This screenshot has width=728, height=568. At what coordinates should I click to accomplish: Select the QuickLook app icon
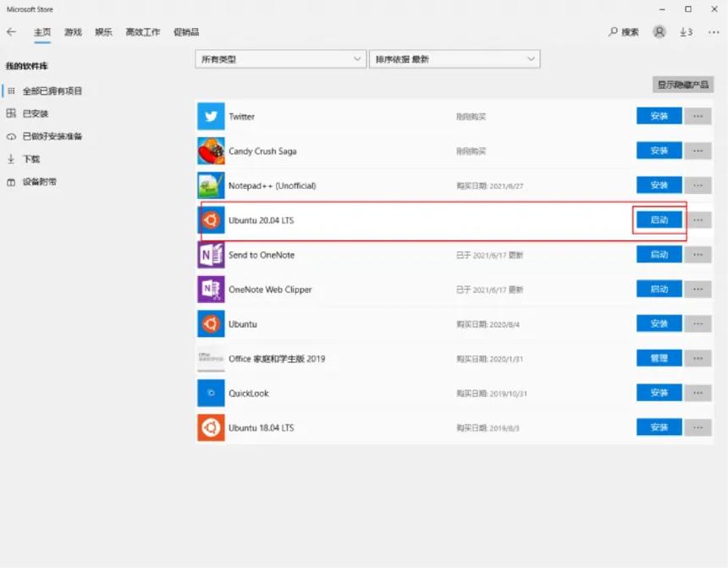pos(210,393)
